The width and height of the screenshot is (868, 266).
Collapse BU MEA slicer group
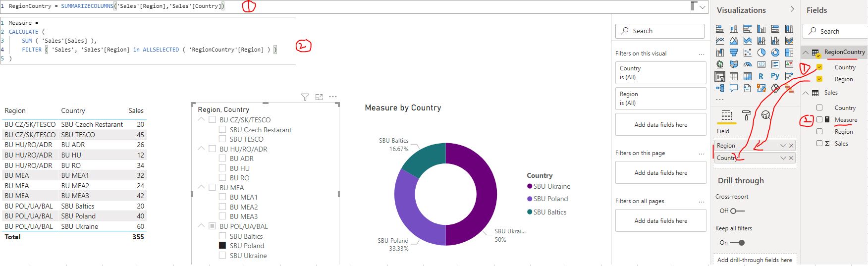click(x=201, y=187)
